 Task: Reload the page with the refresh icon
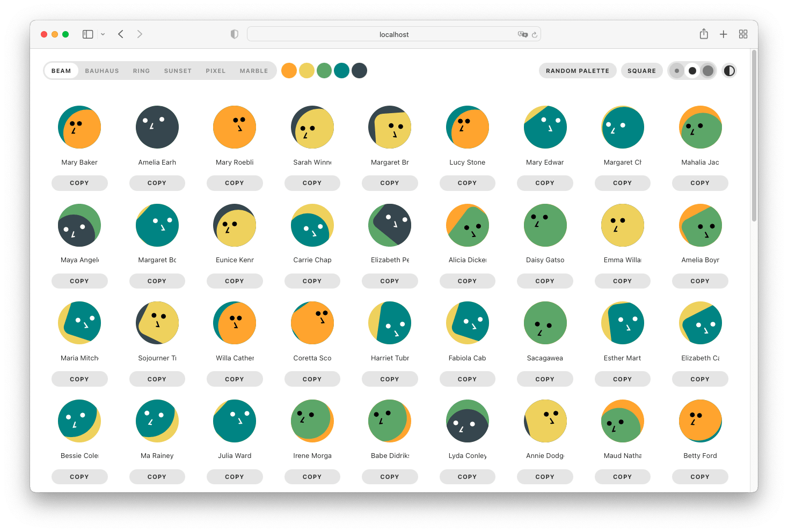pyautogui.click(x=535, y=34)
